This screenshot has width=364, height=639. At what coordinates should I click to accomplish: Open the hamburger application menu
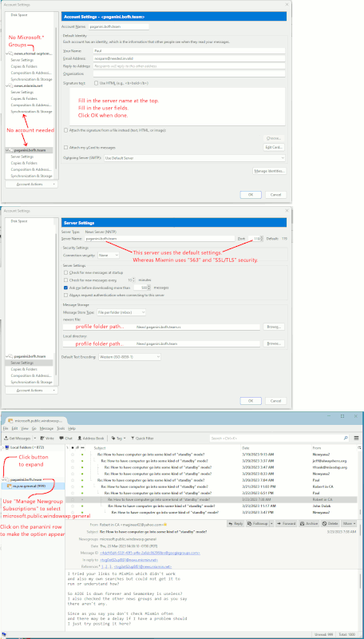tap(356, 438)
